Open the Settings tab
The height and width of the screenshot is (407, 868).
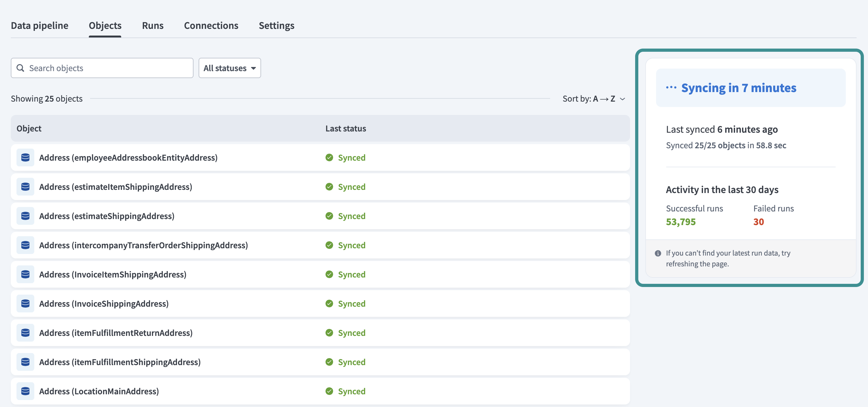click(276, 25)
